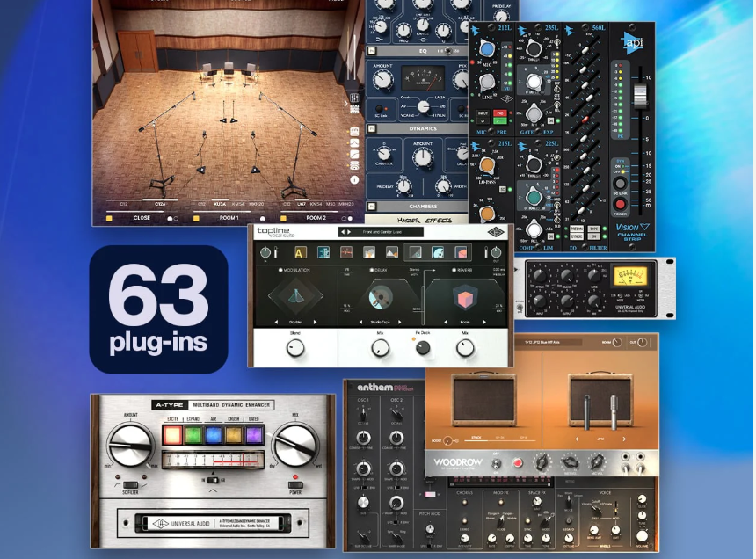Select the previous Topline preset arrow

[x=344, y=232]
